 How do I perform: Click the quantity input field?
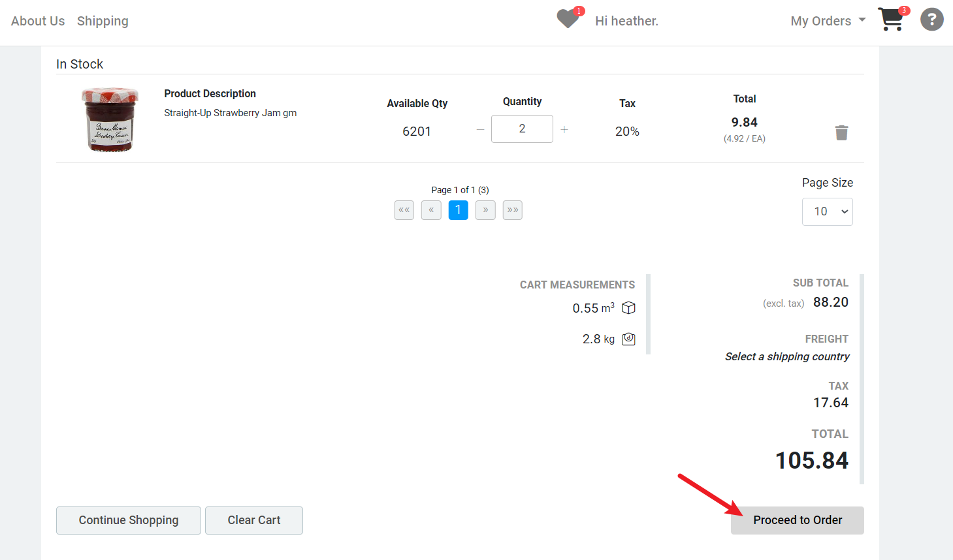pos(522,129)
